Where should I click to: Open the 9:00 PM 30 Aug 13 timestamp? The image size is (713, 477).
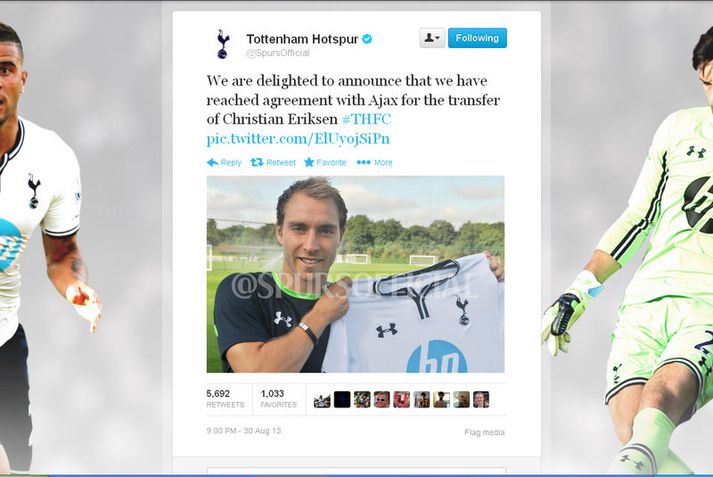[244, 431]
